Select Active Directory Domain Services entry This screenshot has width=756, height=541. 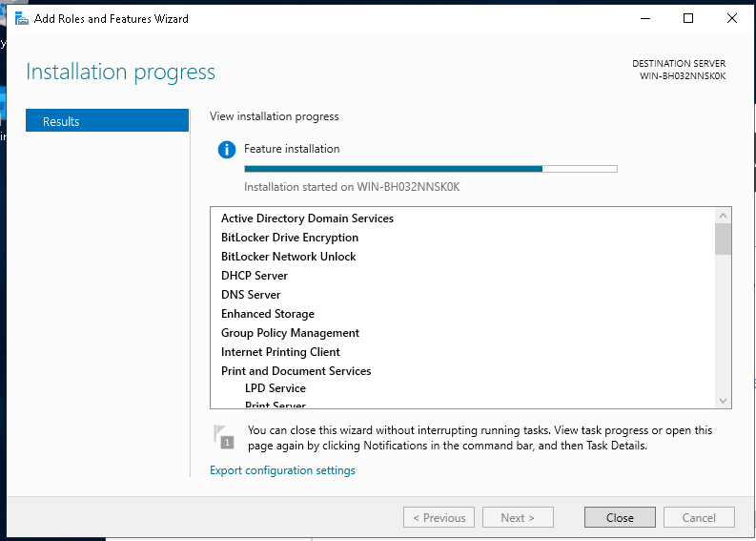point(307,218)
